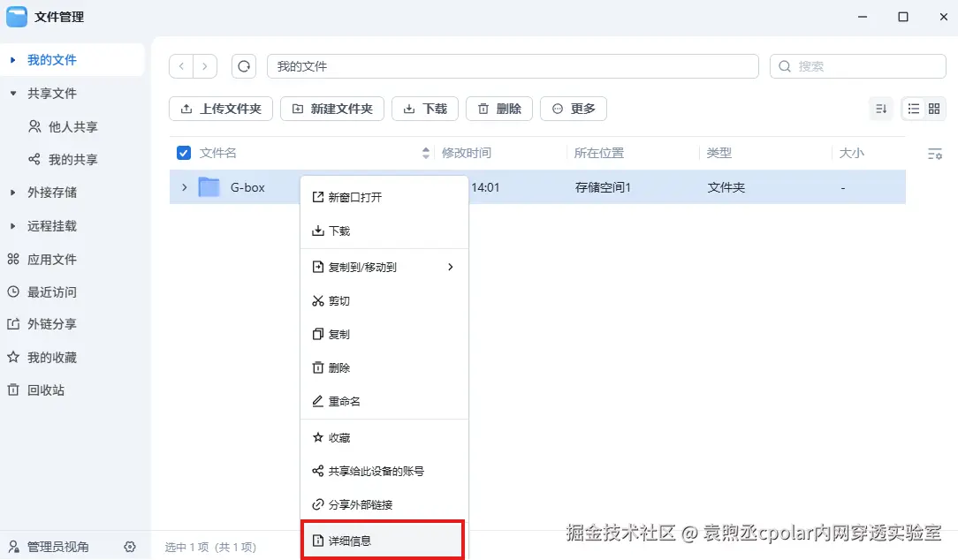Choose 共享给此设备的账号 menu item

[384, 471]
